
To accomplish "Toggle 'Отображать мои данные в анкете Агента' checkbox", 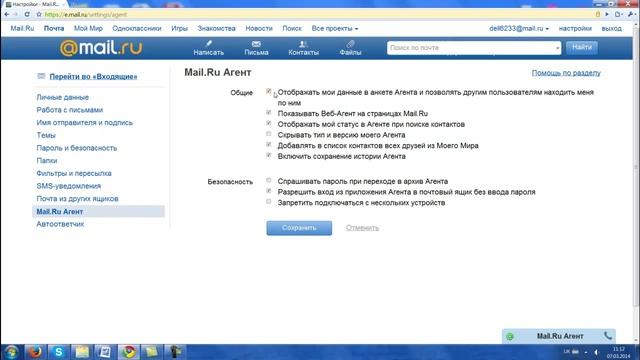I will point(269,91).
